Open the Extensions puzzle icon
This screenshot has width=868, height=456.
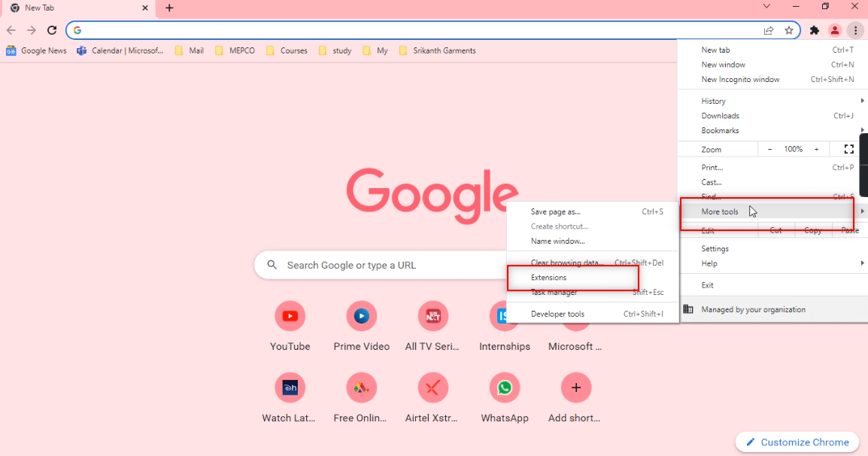click(x=815, y=30)
